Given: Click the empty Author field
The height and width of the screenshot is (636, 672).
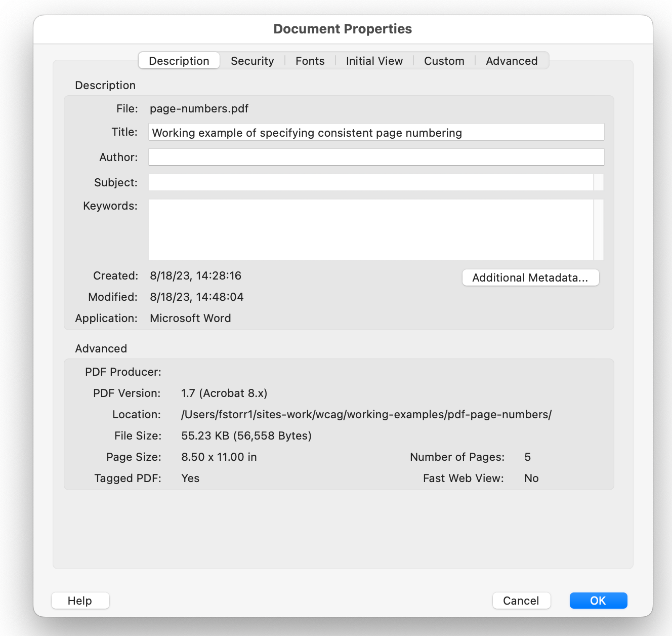Looking at the screenshot, I should [x=376, y=157].
